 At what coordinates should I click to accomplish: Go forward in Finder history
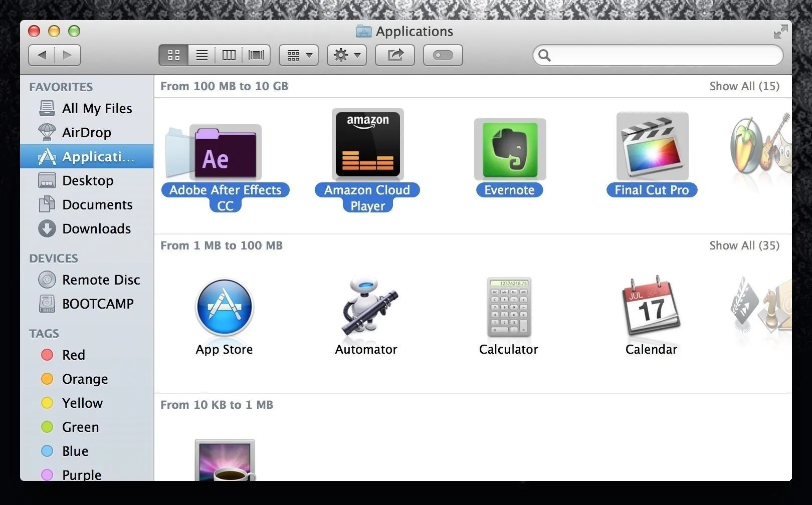point(68,55)
